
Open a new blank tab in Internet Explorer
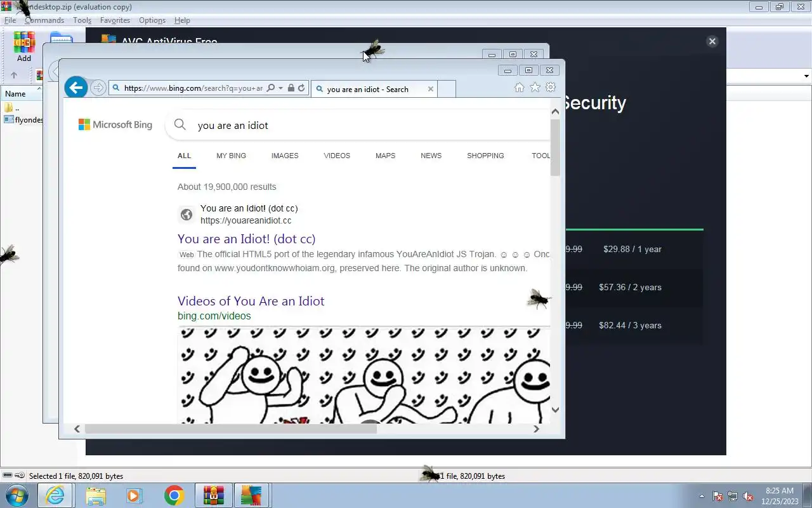(447, 89)
